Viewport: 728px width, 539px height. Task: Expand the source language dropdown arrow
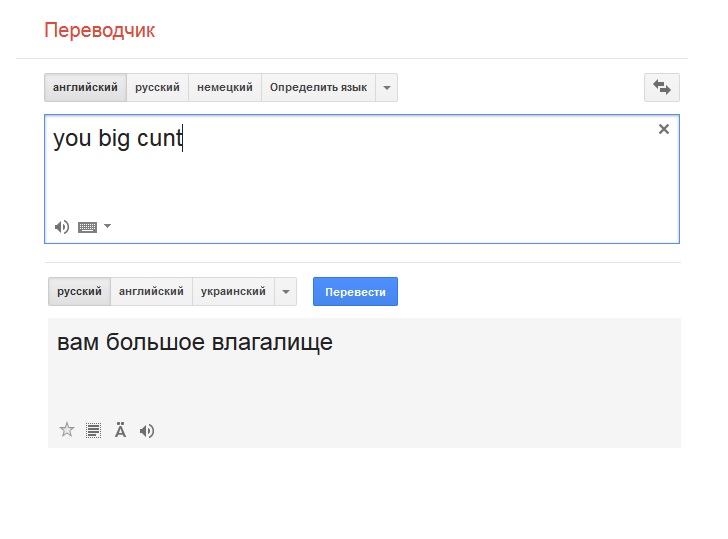click(387, 87)
